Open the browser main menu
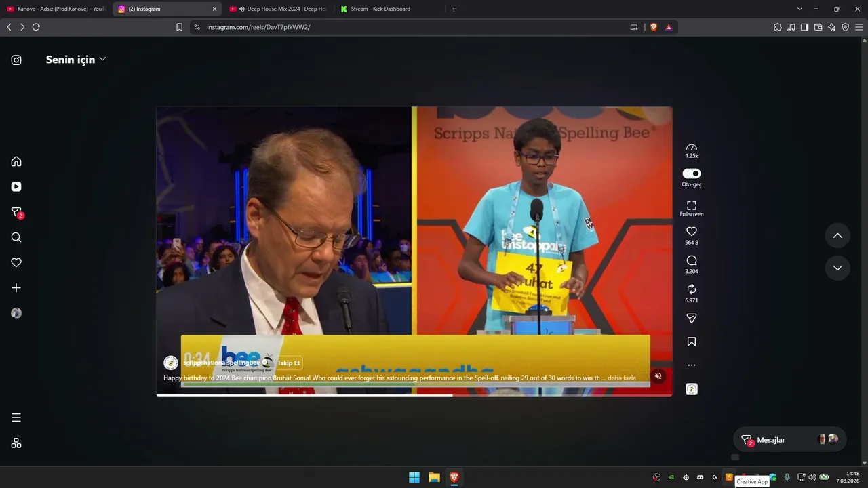This screenshot has width=868, height=488. [859, 27]
